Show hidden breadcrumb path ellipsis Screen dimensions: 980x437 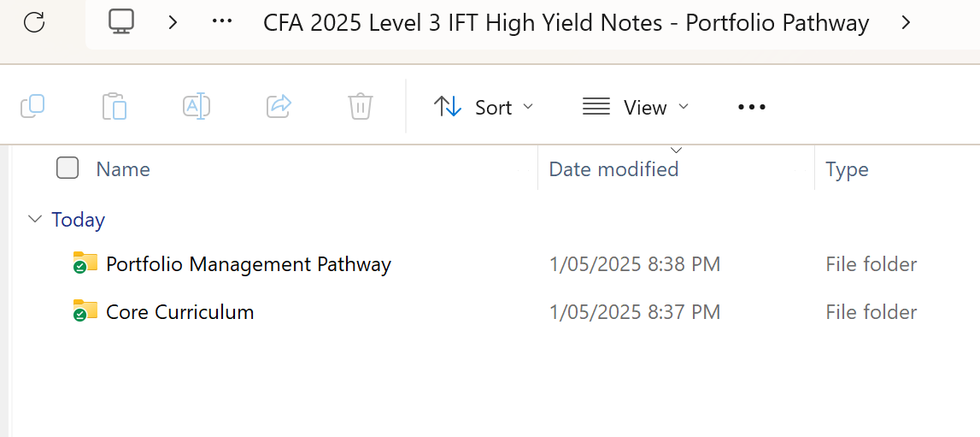coord(222,22)
